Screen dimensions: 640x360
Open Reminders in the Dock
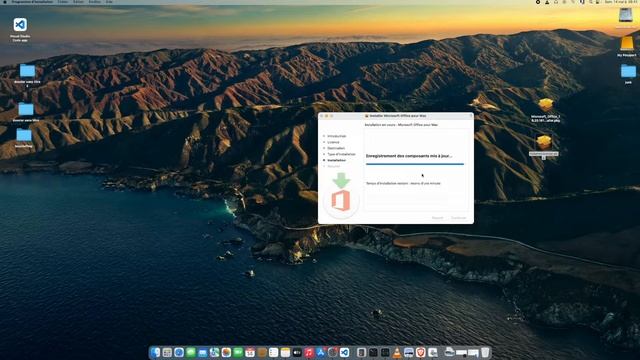[273, 352]
